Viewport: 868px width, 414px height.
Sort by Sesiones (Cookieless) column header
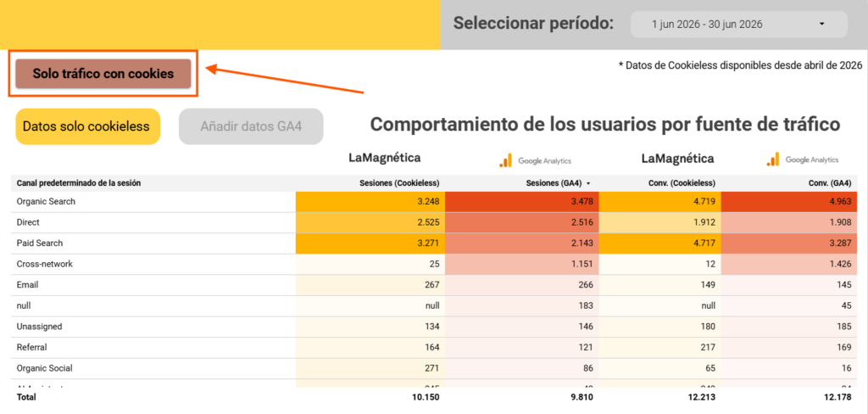point(399,183)
